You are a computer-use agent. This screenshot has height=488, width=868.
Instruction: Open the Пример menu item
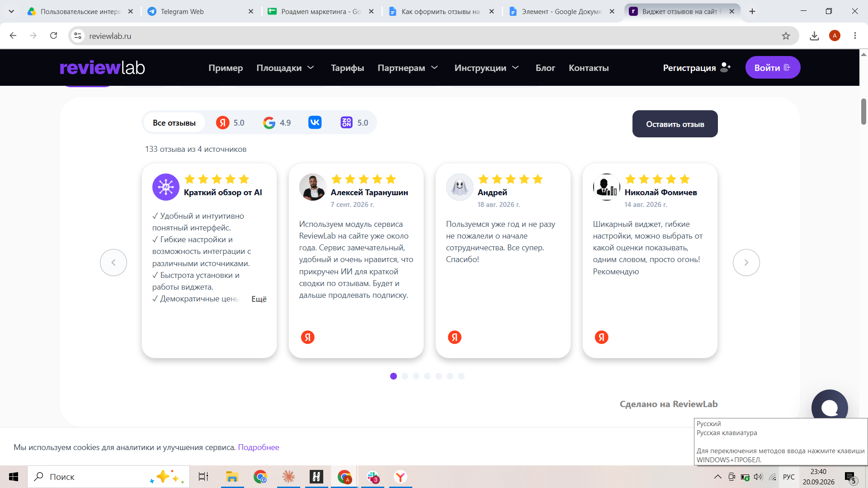coord(226,68)
